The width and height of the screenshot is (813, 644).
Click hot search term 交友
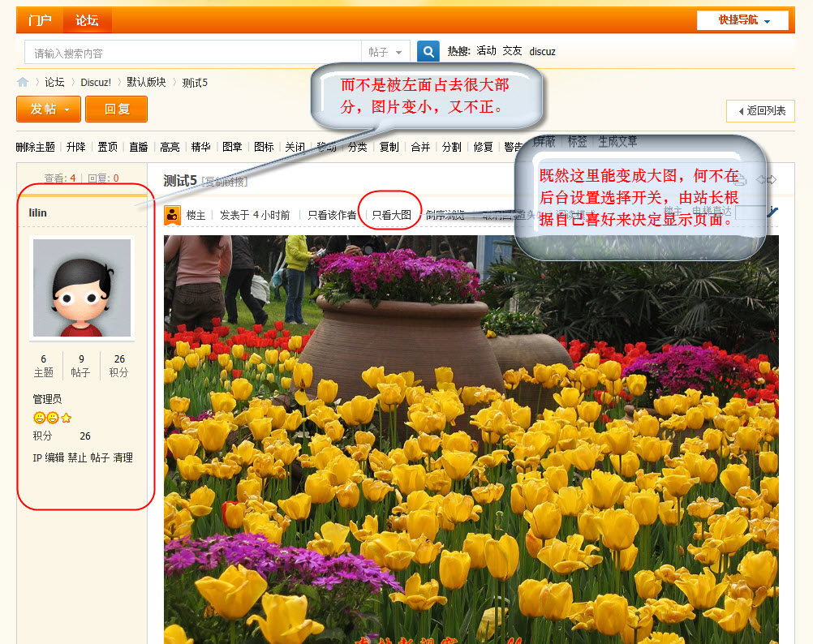tap(512, 51)
